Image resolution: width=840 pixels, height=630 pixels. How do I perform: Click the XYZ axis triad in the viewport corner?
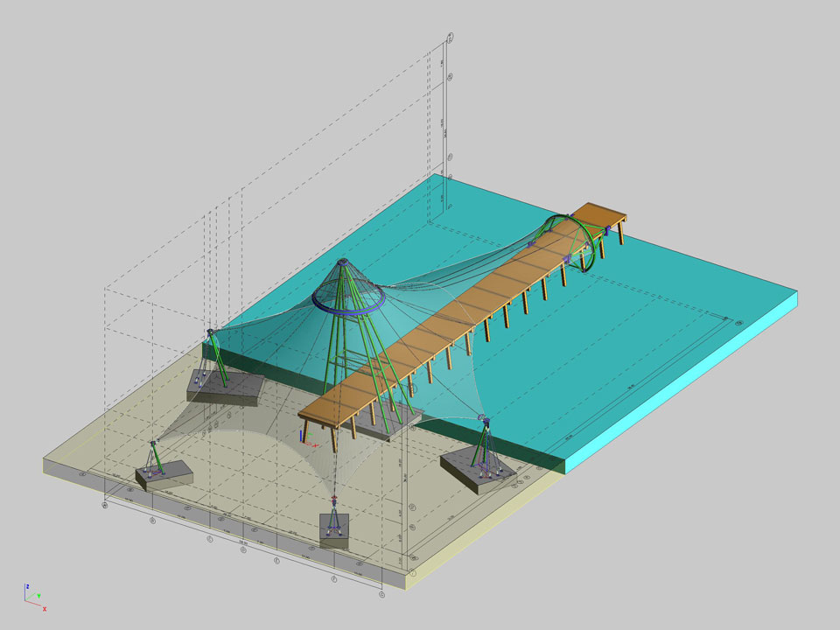click(x=31, y=596)
